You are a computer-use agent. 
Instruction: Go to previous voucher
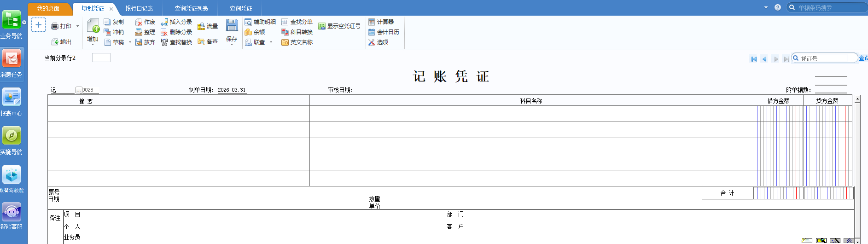click(764, 59)
